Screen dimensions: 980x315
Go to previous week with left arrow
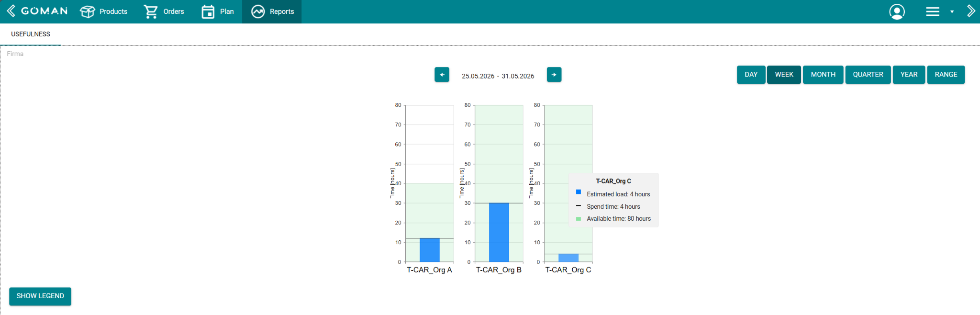pos(442,75)
